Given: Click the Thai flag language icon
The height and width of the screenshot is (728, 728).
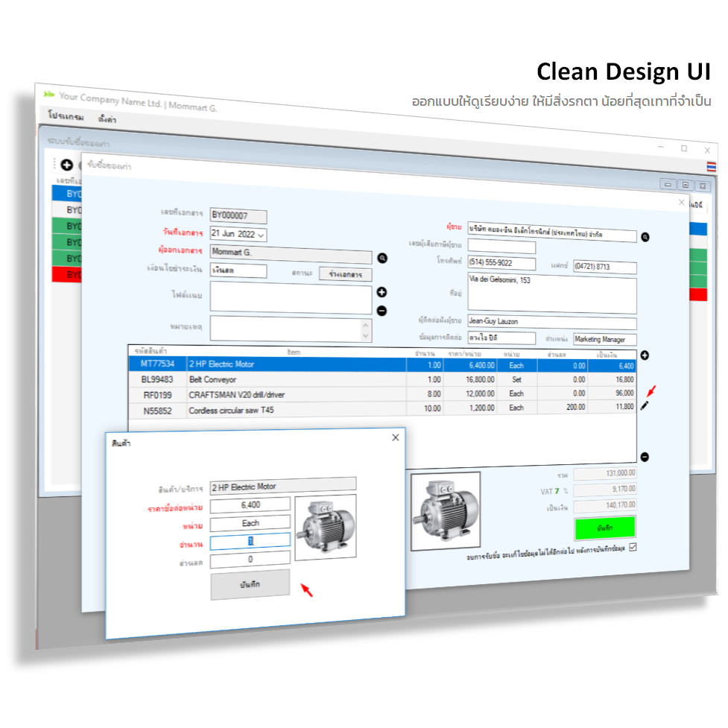Looking at the screenshot, I should click(x=712, y=166).
